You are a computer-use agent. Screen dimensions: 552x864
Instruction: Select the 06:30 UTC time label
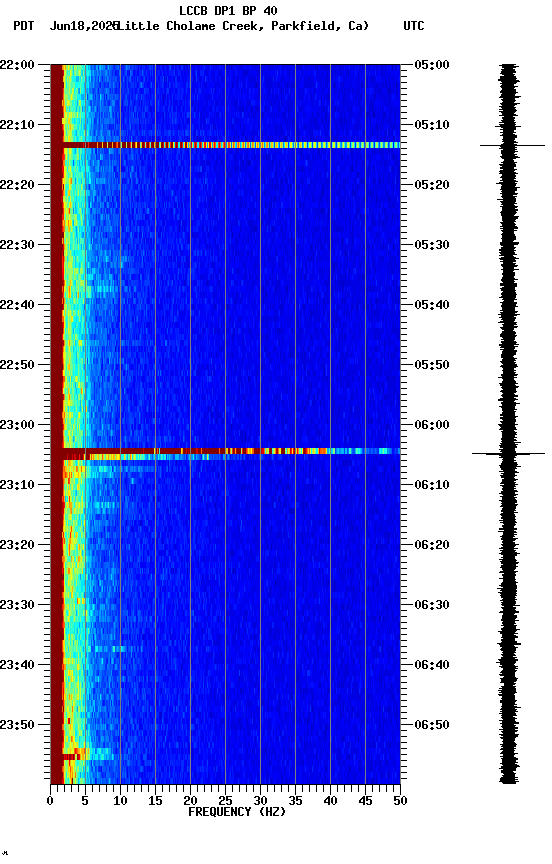pos(432,606)
